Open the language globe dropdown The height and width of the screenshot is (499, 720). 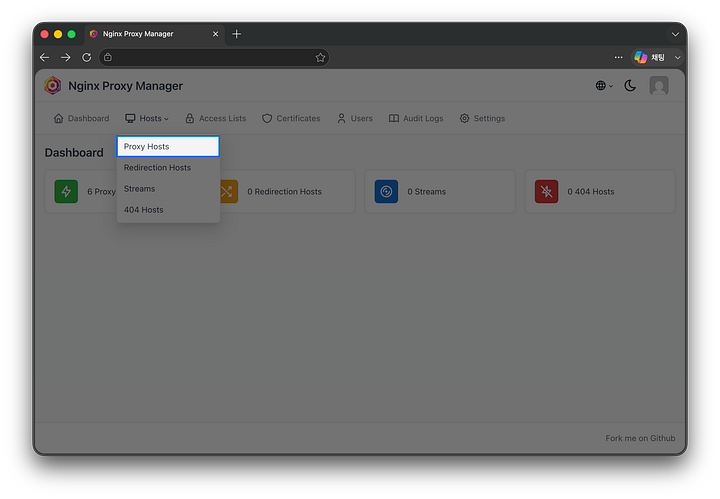[x=604, y=86]
